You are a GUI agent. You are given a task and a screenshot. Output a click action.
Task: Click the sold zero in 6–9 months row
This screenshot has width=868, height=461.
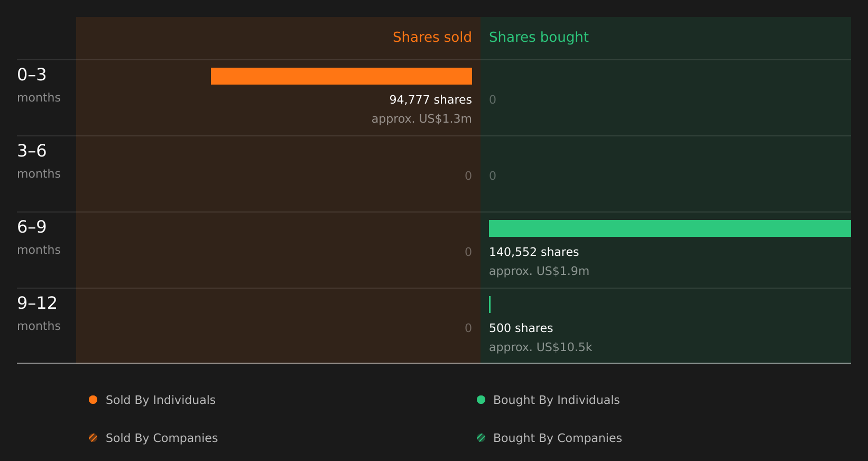click(468, 252)
